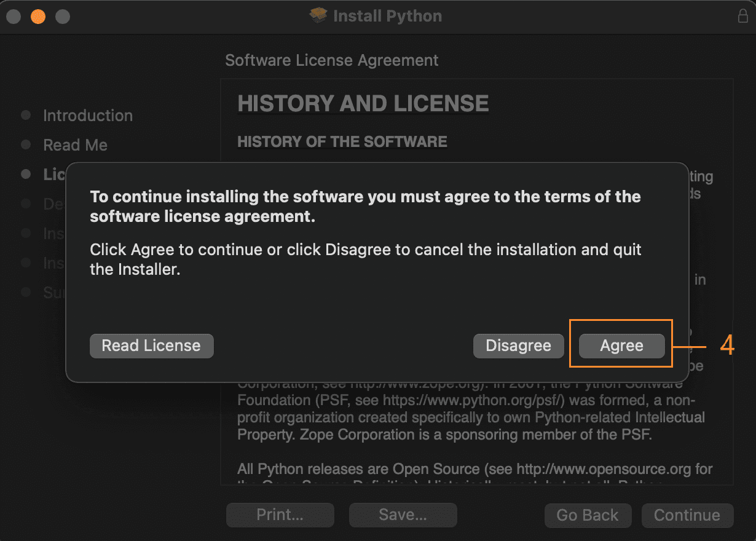Click the Software License Agreement header label

[331, 60]
